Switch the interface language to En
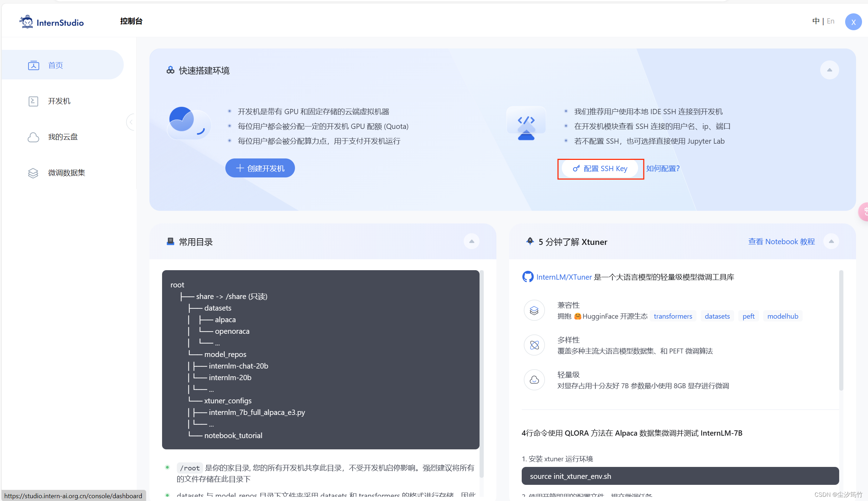 tap(830, 21)
